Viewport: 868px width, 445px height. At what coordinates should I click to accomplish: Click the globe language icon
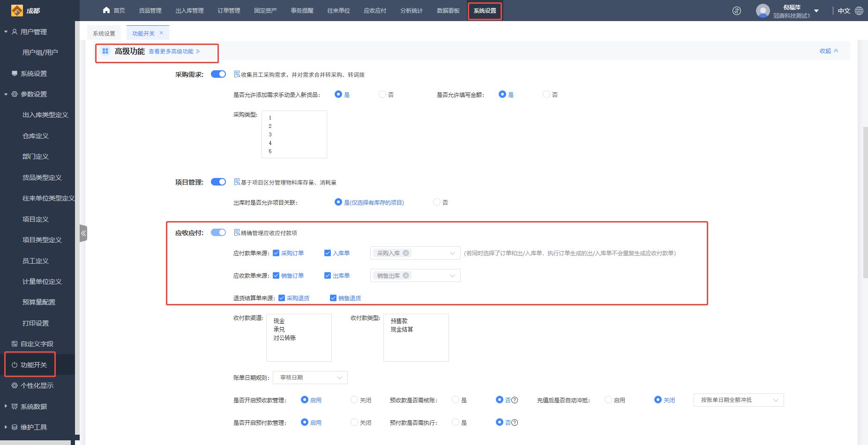point(859,10)
